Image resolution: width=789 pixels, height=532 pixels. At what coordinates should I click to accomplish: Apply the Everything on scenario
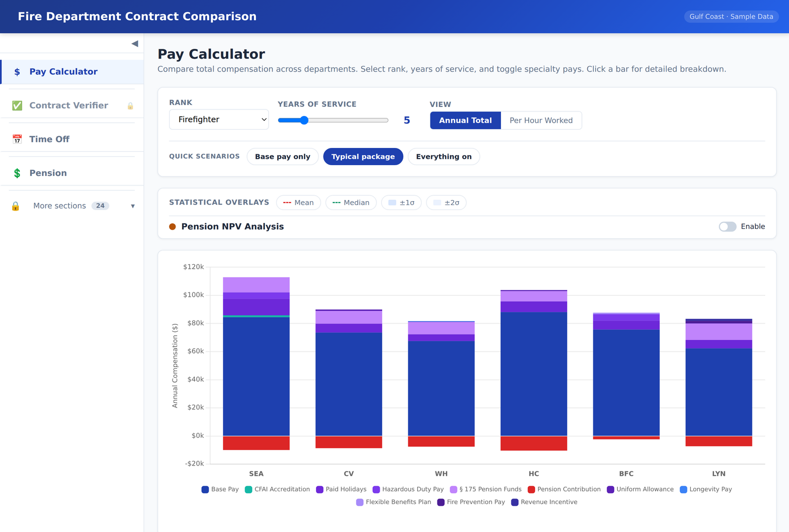coord(444,157)
